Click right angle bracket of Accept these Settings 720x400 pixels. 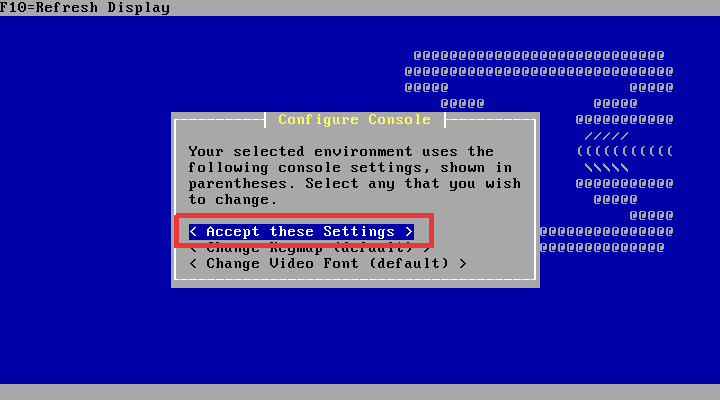pos(409,231)
